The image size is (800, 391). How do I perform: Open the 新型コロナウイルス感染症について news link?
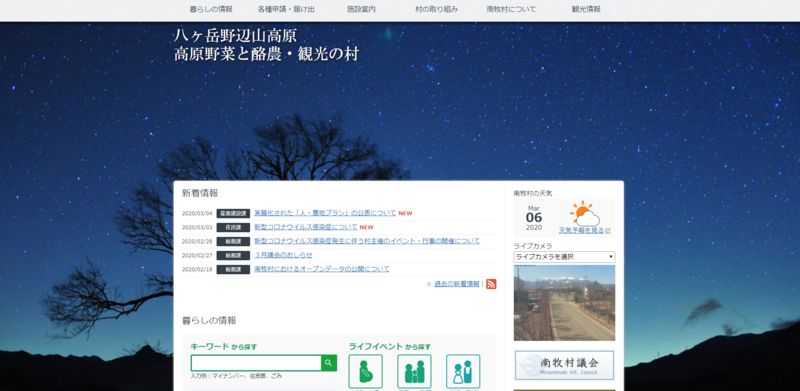pos(306,227)
